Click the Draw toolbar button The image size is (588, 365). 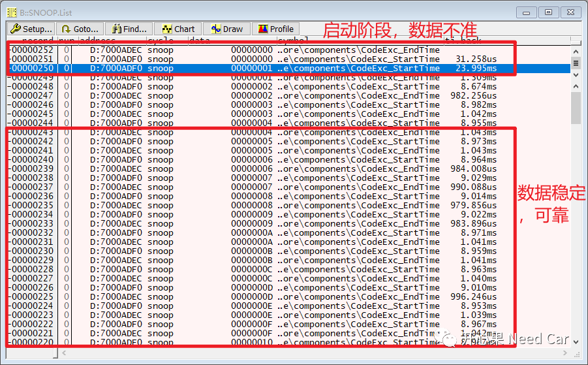[226, 29]
